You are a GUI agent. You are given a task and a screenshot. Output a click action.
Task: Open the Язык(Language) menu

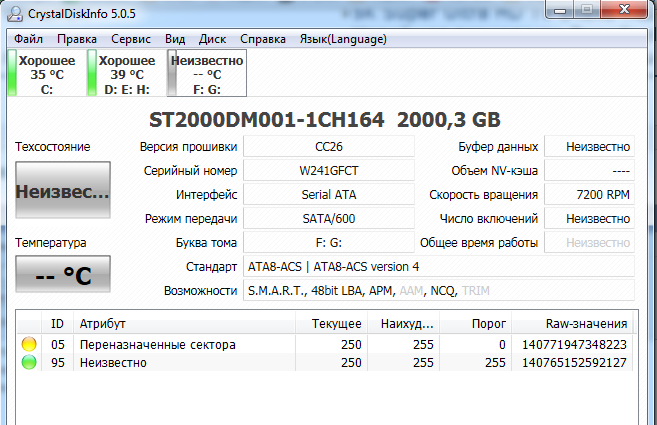(x=343, y=39)
